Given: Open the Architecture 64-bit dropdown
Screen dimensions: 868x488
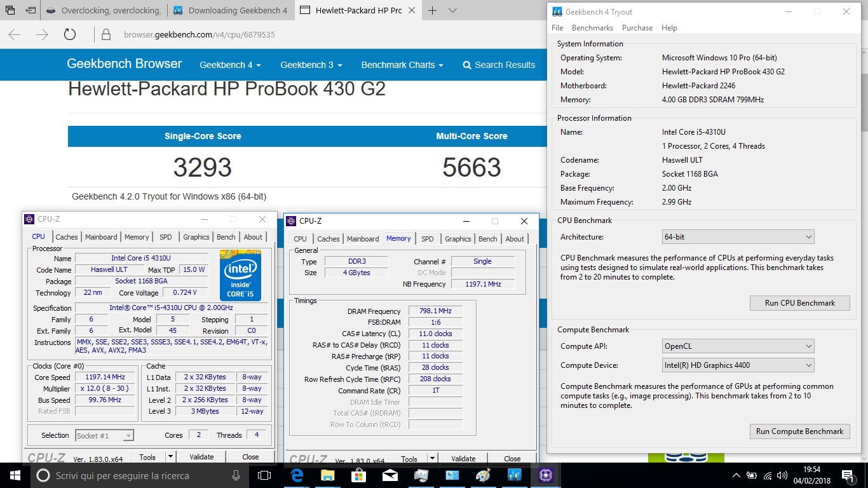Looking at the screenshot, I should pos(738,237).
